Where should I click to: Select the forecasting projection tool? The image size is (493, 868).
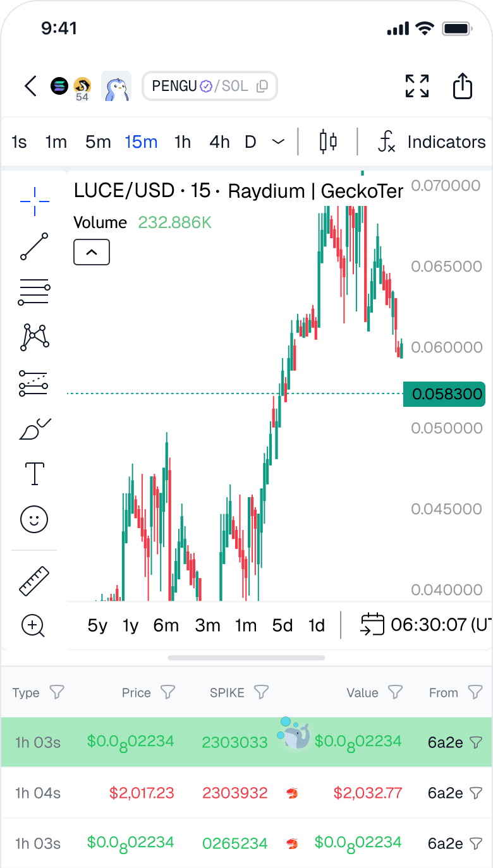point(34,383)
